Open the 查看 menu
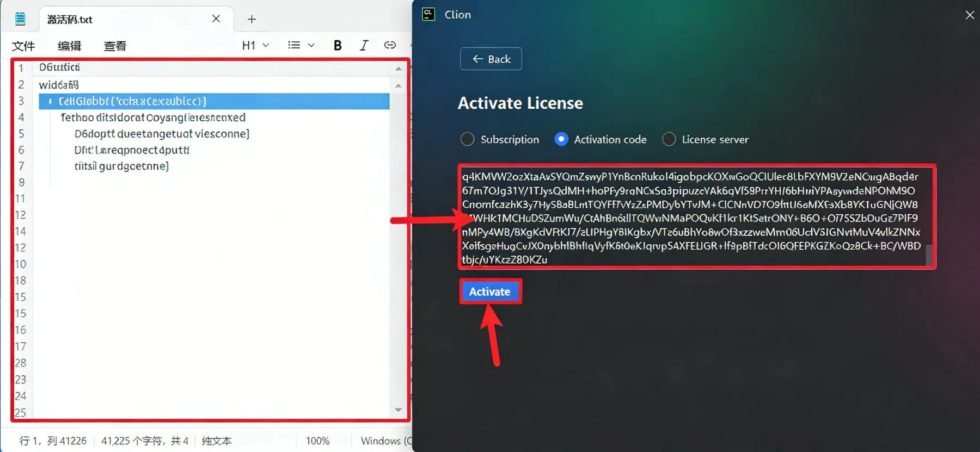 [115, 46]
